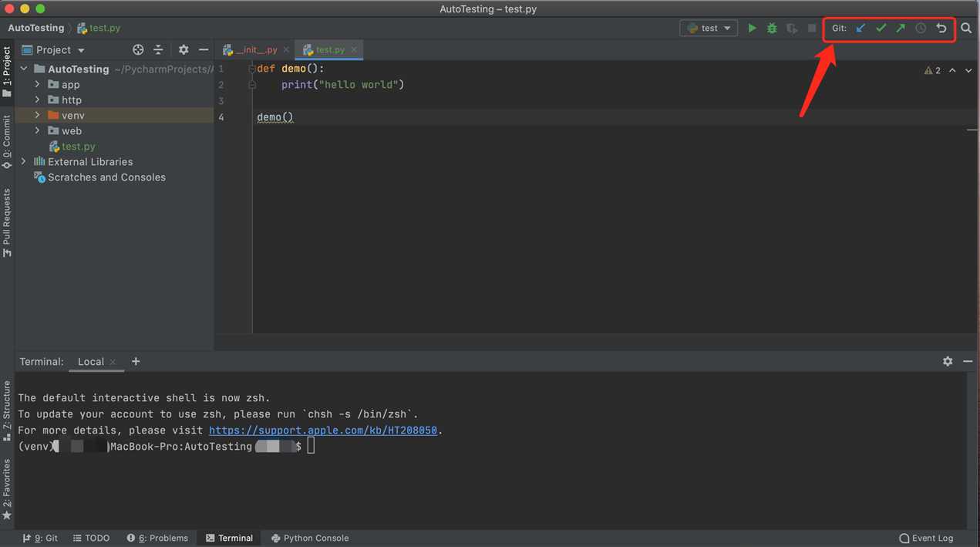Start debugging with the bug icon

[x=772, y=28]
